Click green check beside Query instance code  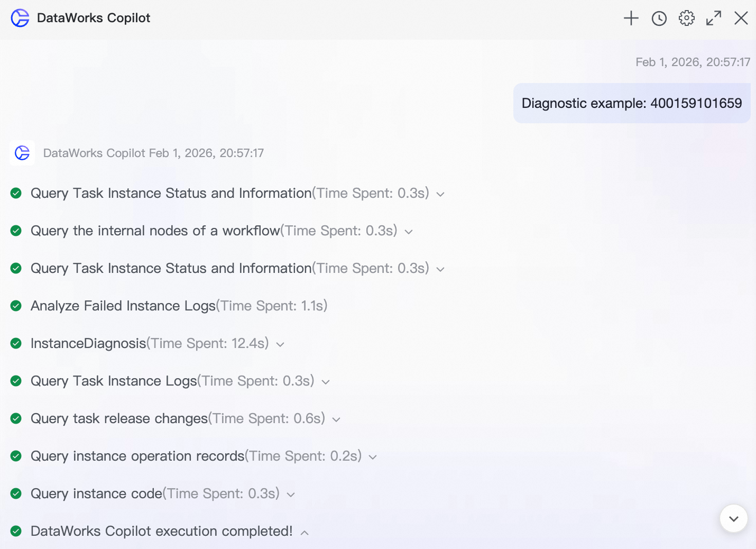tap(16, 493)
